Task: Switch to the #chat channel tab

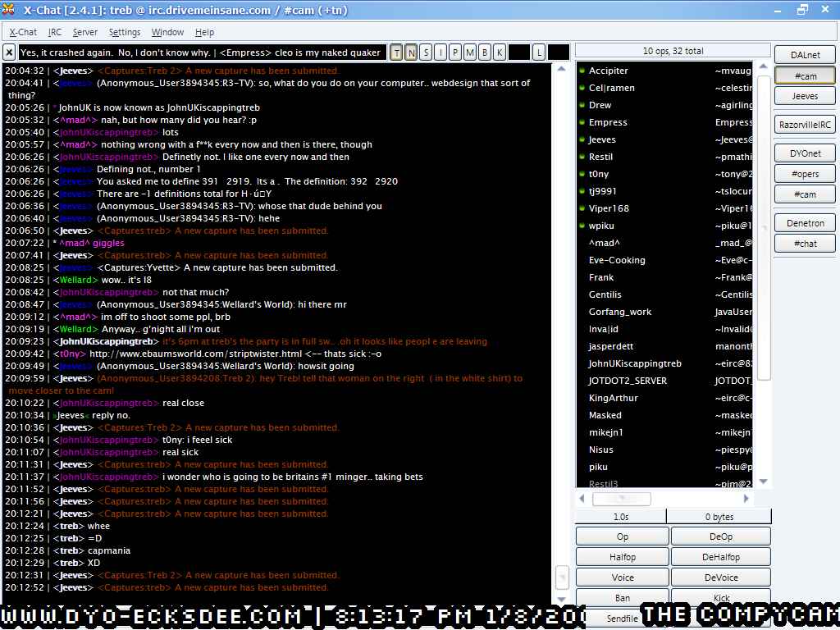Action: tap(805, 243)
